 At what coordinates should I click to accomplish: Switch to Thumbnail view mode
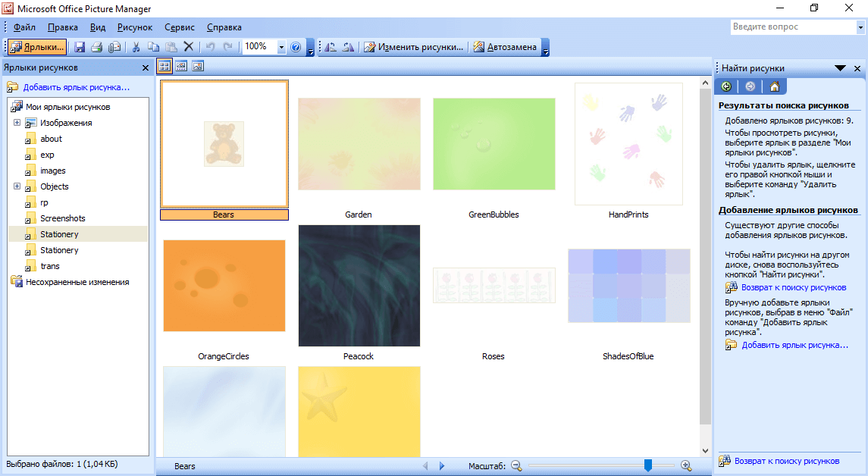[165, 67]
